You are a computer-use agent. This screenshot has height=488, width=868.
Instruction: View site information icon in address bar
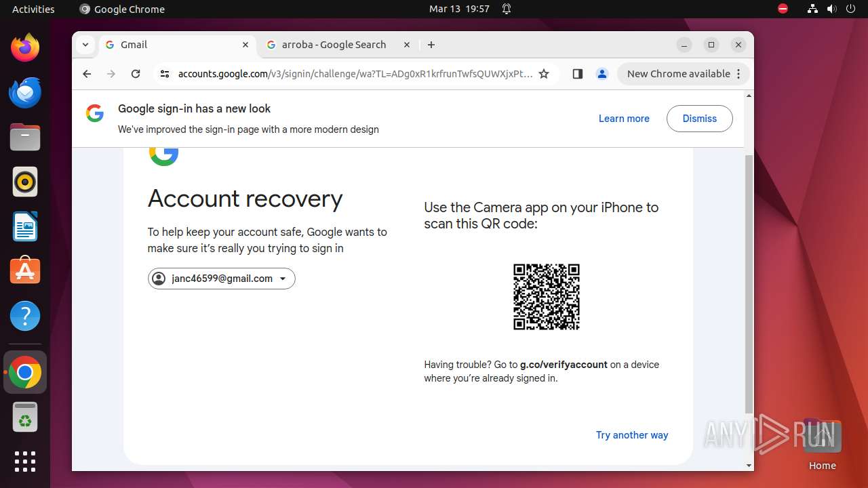(x=164, y=74)
